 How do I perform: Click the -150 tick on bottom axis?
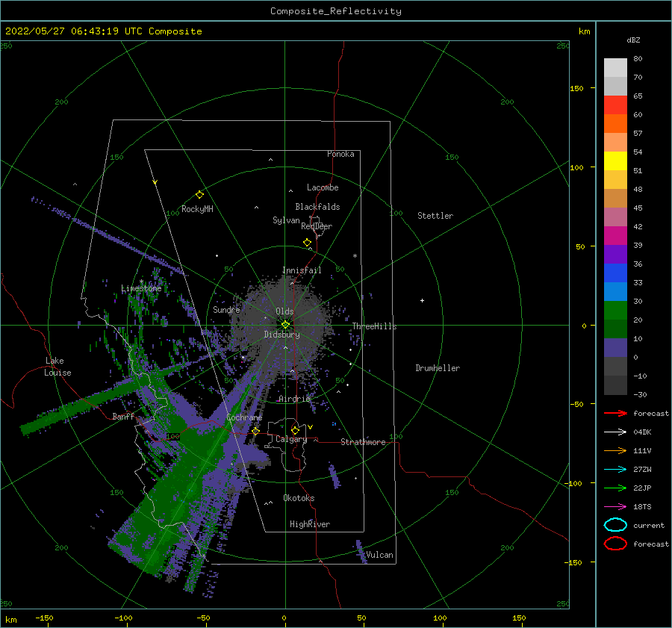44,618
